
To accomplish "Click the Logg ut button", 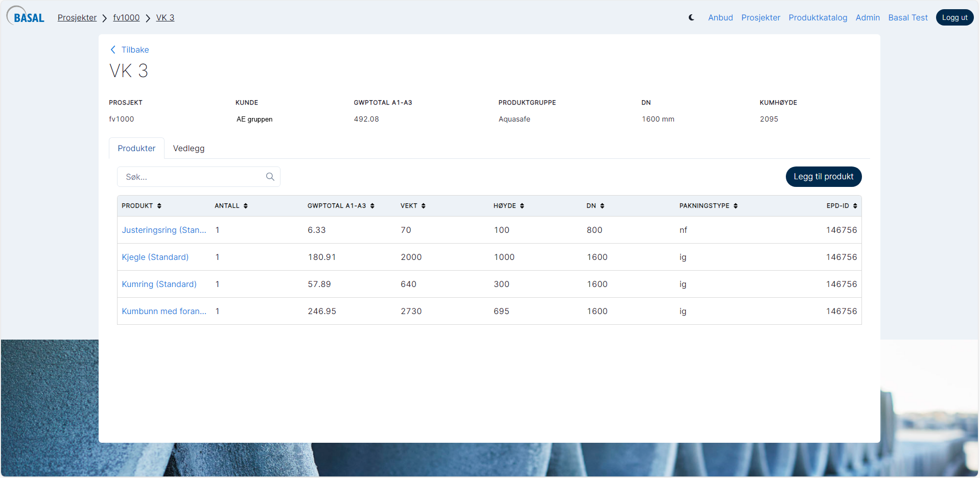I will [954, 17].
